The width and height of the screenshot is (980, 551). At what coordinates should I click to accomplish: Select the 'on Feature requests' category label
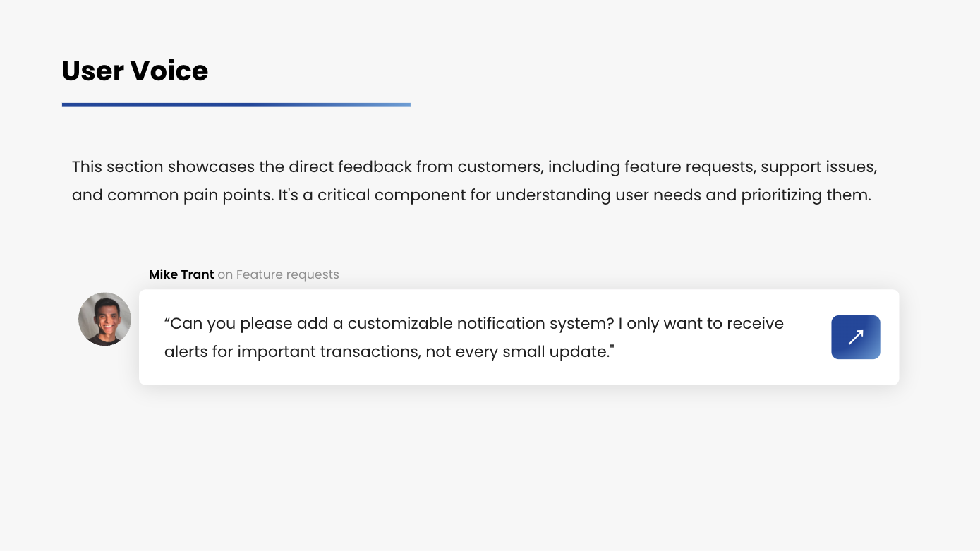coord(278,274)
